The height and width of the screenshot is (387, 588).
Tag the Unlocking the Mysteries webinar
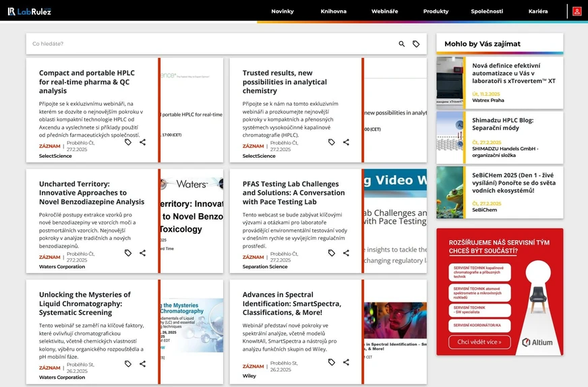pyautogui.click(x=128, y=364)
